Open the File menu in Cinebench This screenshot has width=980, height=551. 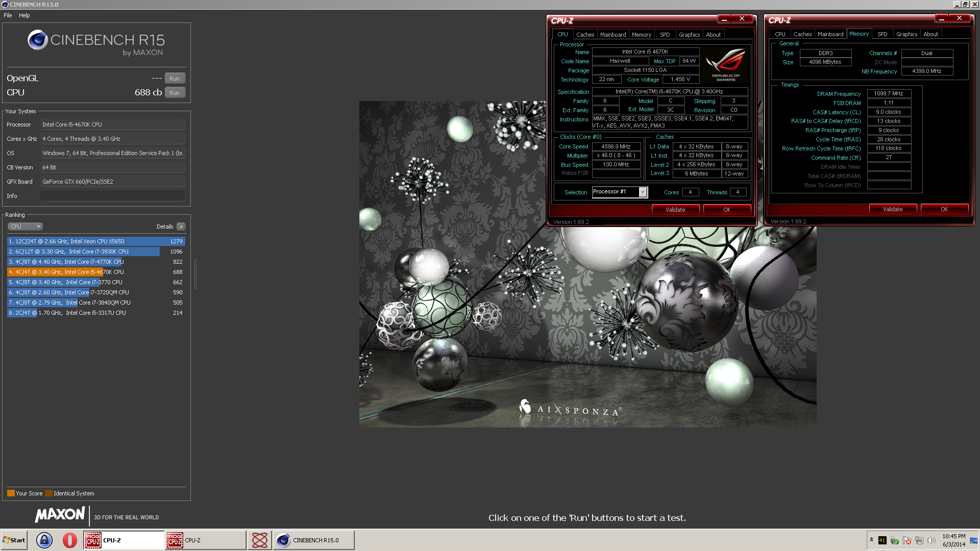(x=8, y=15)
